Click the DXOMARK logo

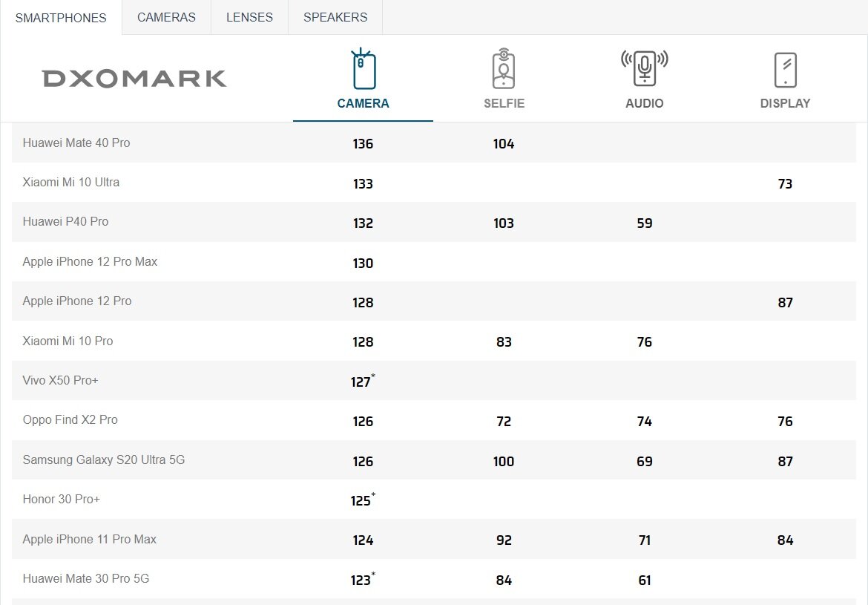[x=134, y=79]
